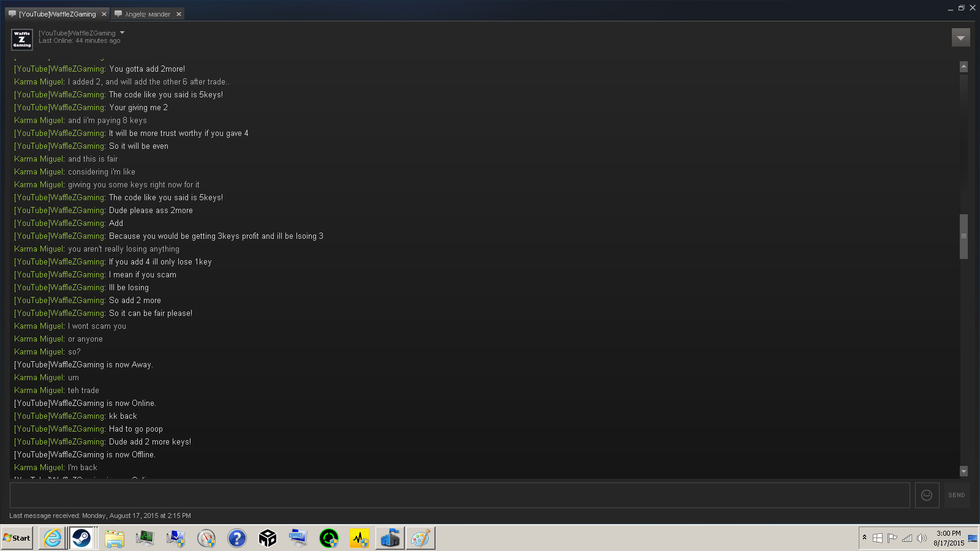
Task: Open the blue question mark Help icon
Action: tap(237, 538)
